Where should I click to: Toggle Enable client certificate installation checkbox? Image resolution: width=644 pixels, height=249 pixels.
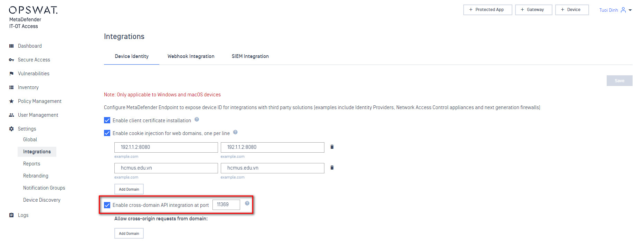107,120
